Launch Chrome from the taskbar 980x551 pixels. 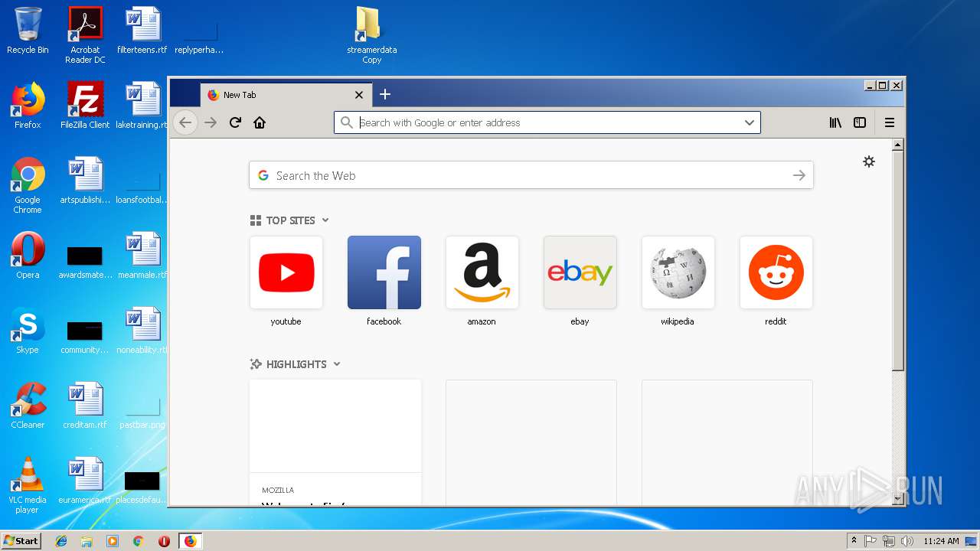click(x=139, y=541)
